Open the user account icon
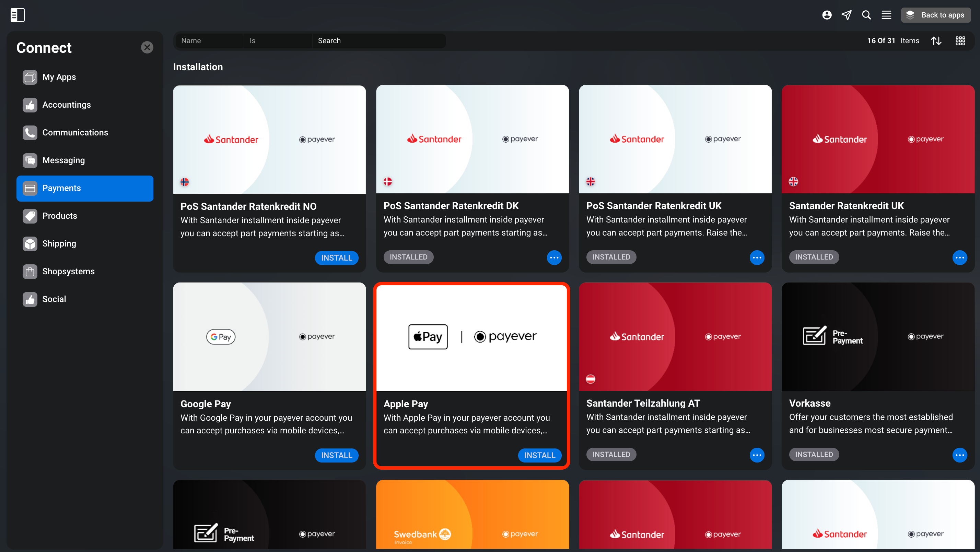The image size is (980, 552). [827, 15]
